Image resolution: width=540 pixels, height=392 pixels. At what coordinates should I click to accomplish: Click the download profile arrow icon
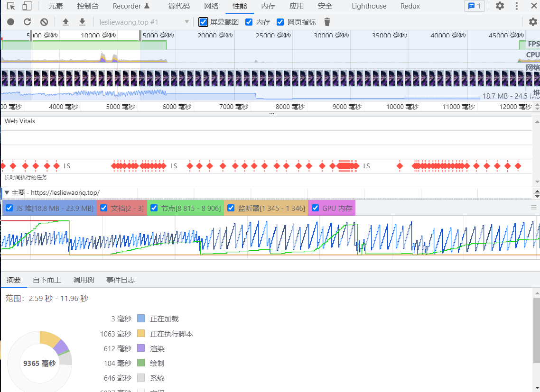[x=82, y=22]
